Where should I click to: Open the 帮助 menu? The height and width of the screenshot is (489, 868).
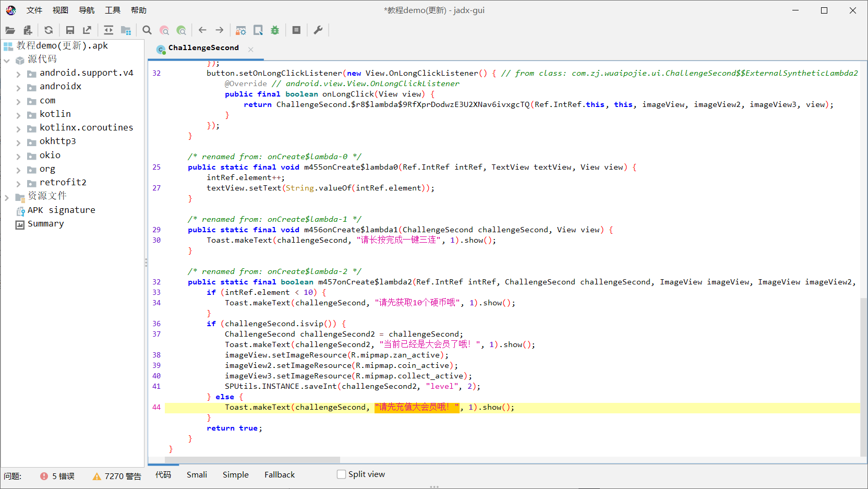tap(139, 10)
